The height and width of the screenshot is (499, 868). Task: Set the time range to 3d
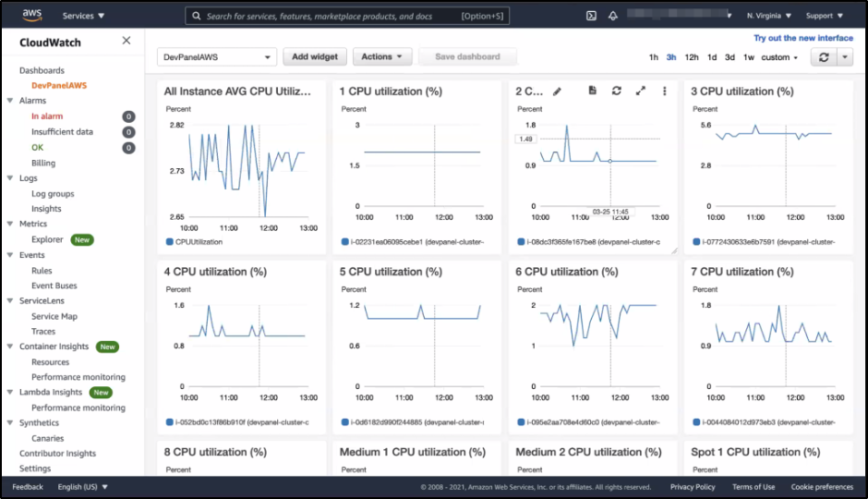[x=729, y=57]
